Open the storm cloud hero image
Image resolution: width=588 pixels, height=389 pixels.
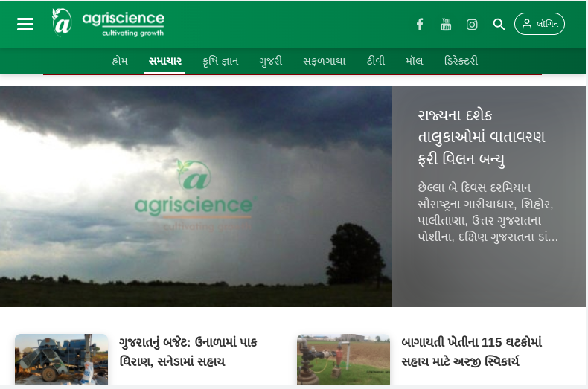tap(196, 197)
